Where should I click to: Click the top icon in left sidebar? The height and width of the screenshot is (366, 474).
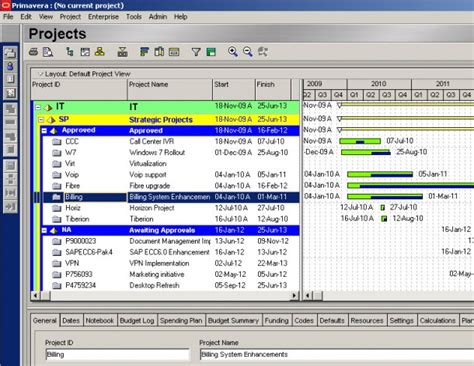pyautogui.click(x=10, y=53)
